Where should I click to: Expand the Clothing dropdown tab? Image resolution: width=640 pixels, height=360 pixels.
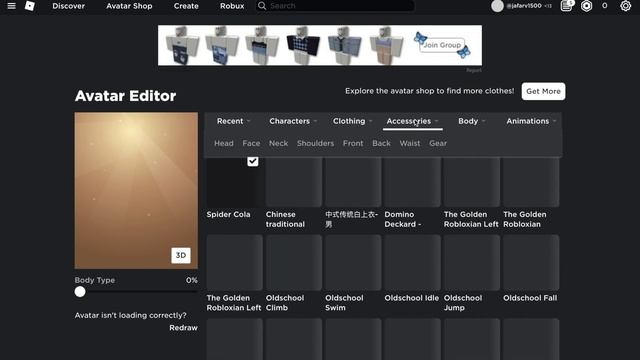click(x=352, y=121)
